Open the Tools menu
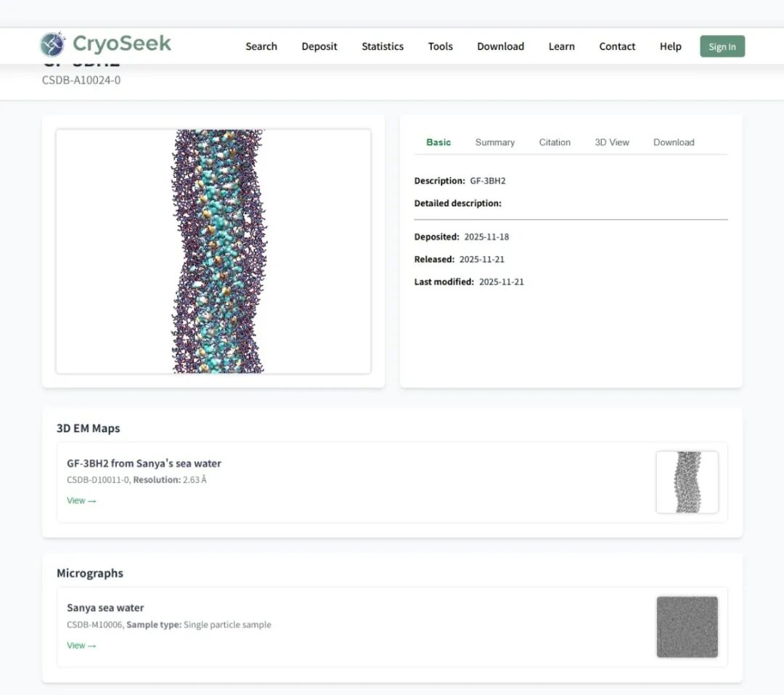 click(x=441, y=46)
